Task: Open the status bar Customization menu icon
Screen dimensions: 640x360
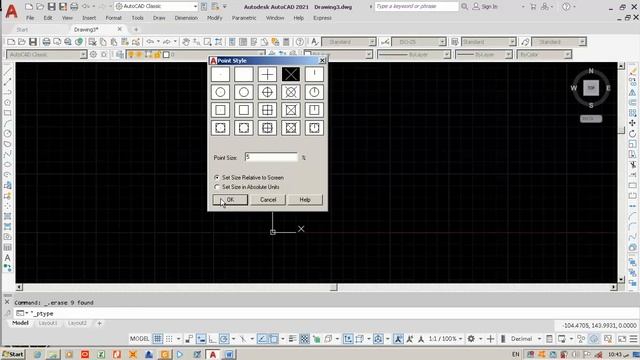Action: coord(633,339)
